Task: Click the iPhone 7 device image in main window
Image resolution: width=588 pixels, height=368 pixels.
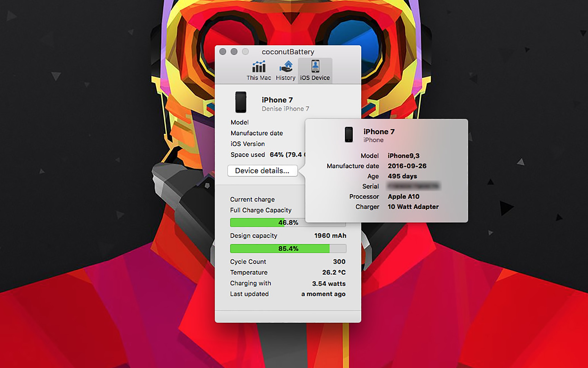Action: click(241, 102)
